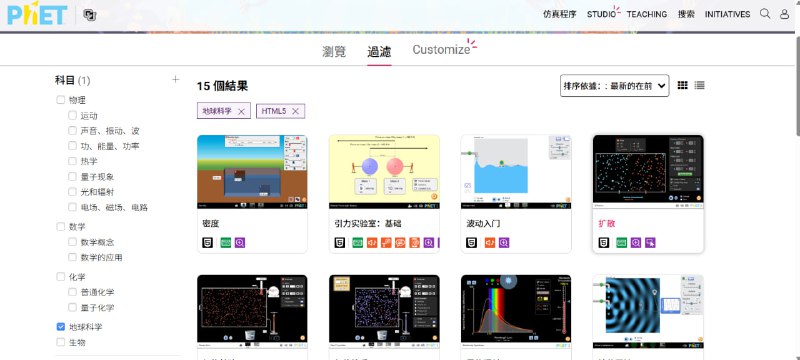
Task: Open the INITIATIVES navigation menu
Action: [x=728, y=14]
